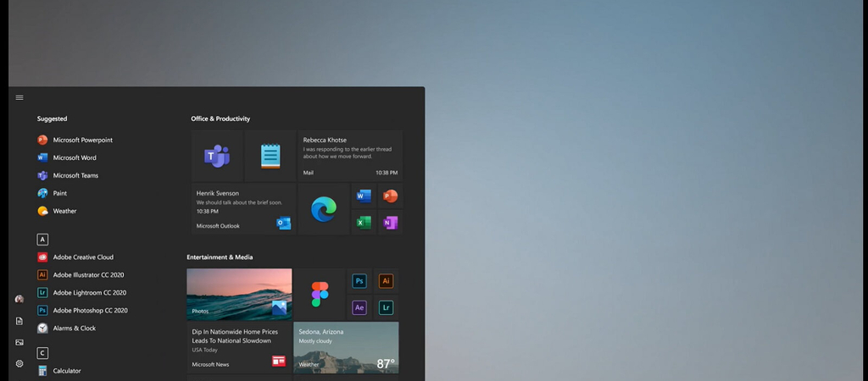Select Adobe Photoshop CC 2020 label

(90, 310)
